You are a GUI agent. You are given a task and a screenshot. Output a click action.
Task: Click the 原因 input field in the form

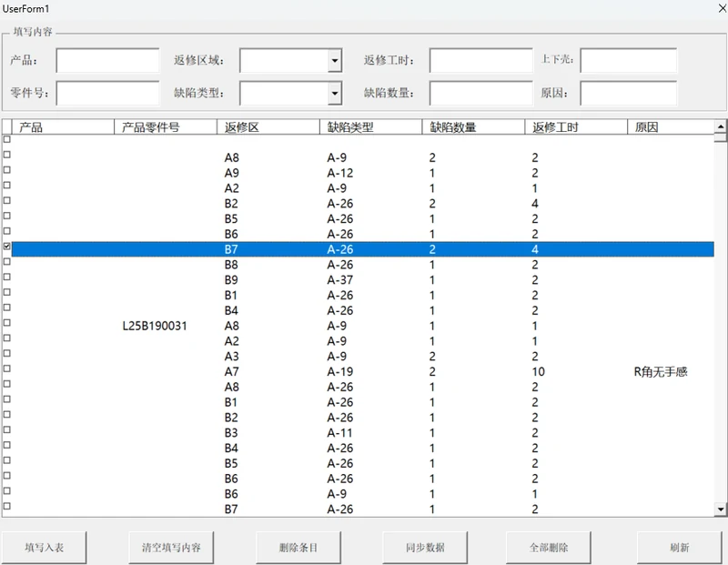pyautogui.click(x=628, y=94)
